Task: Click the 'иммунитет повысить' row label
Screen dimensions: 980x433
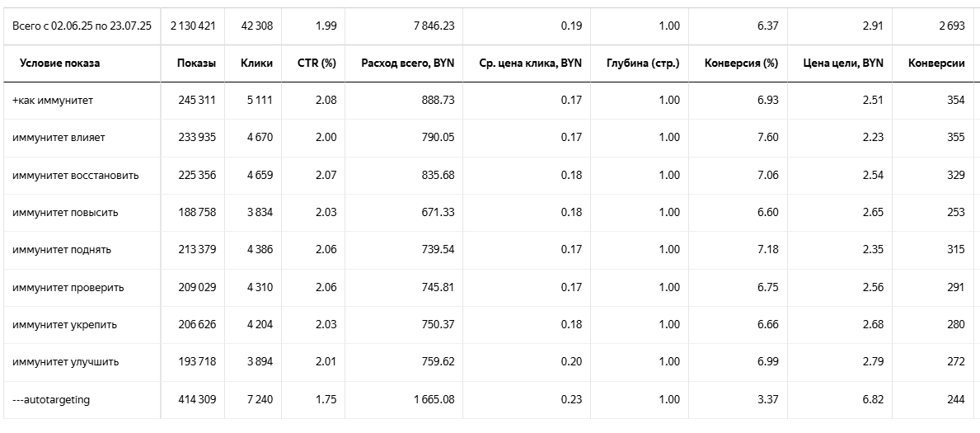Action: (x=65, y=212)
